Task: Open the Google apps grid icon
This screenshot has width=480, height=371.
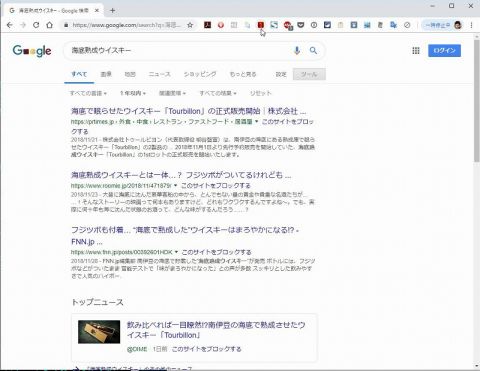Action: (x=416, y=51)
